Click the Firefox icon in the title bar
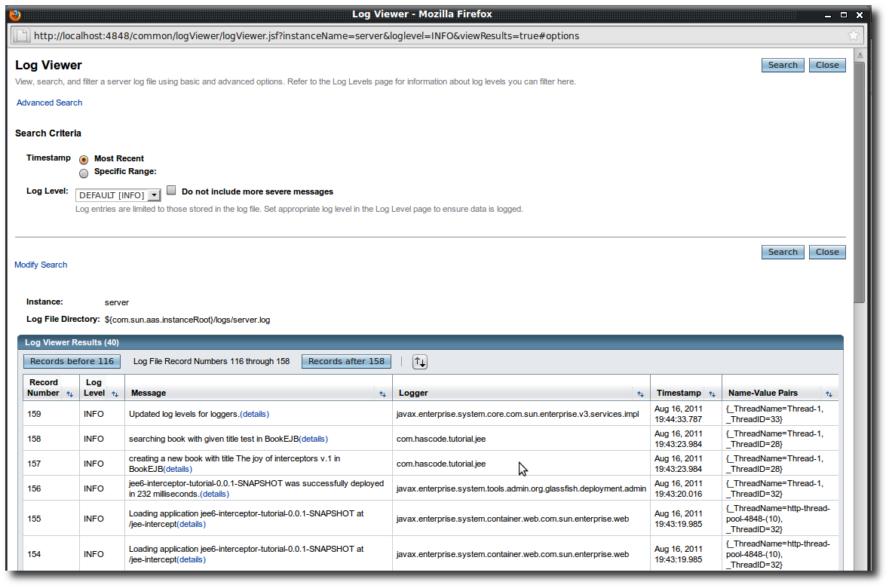This screenshot has height=588, width=889. click(14, 13)
